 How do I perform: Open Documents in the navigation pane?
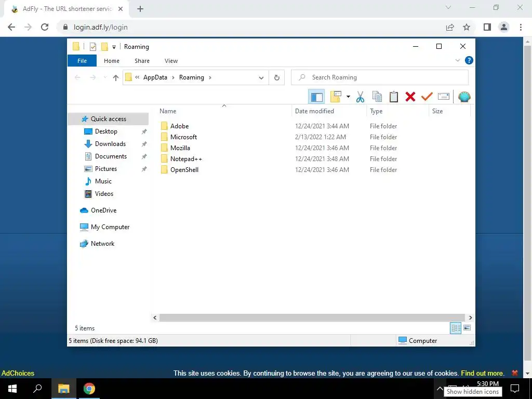click(111, 156)
